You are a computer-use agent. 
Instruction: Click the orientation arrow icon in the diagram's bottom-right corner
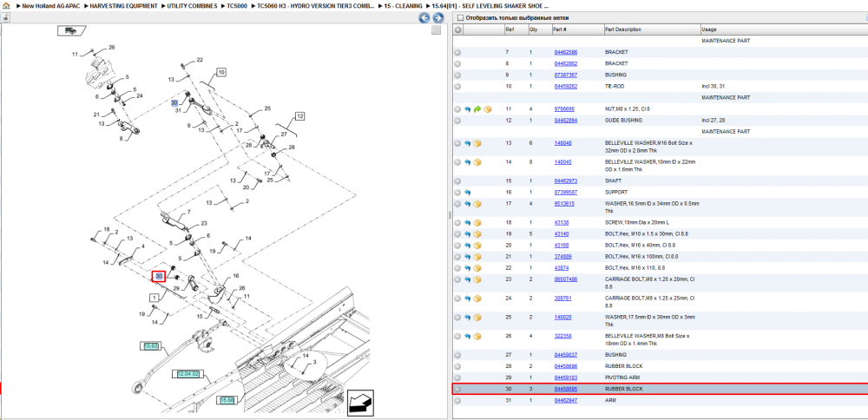[360, 403]
